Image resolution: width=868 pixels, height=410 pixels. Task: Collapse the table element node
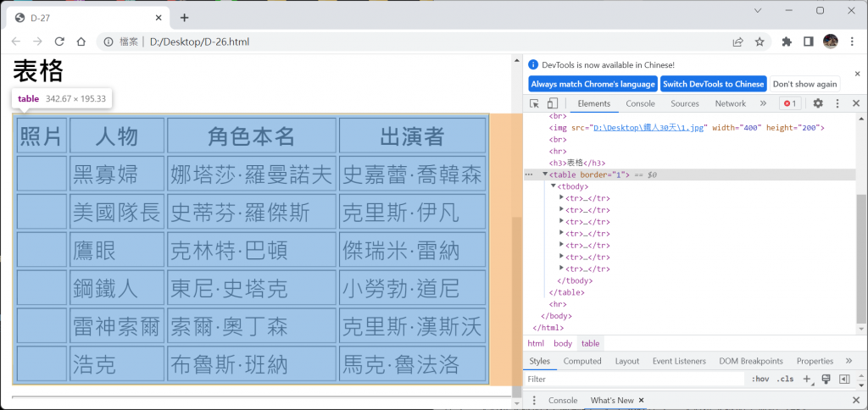545,175
